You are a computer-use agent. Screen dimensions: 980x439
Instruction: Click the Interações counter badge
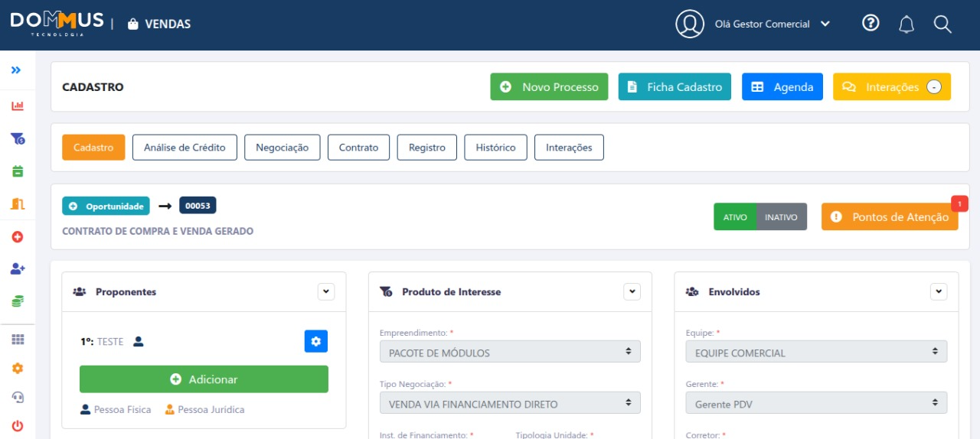(x=934, y=87)
